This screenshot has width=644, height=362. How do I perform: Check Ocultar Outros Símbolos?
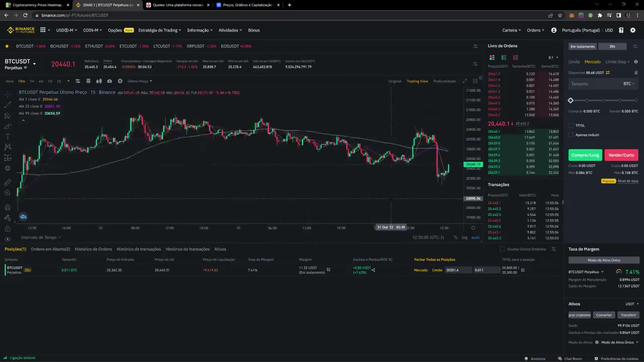click(503, 249)
